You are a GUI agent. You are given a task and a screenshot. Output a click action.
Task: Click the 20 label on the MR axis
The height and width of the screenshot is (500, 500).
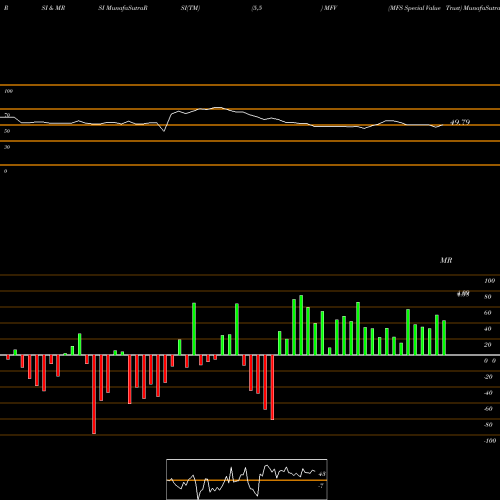[488, 345]
